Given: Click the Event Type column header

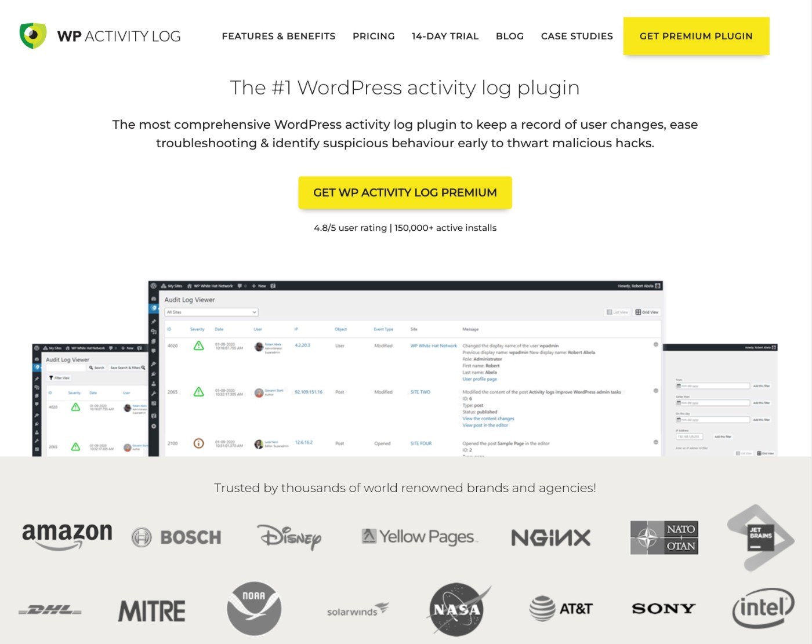Looking at the screenshot, I should [383, 329].
